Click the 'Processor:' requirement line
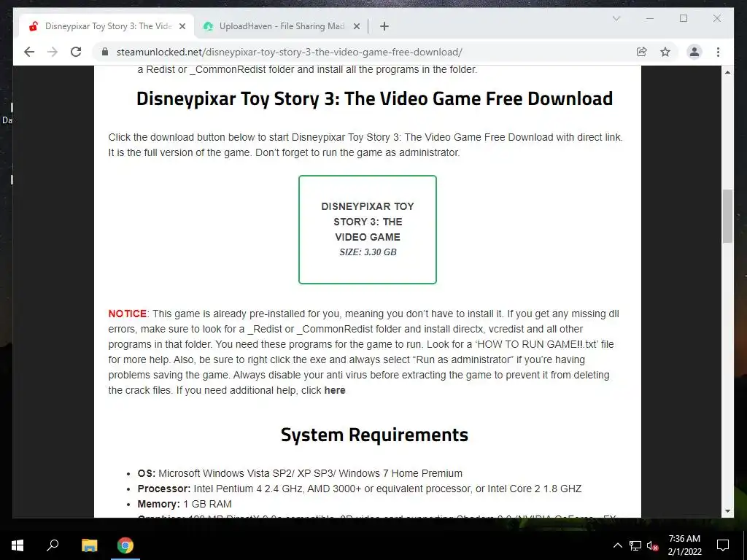This screenshot has height=560, width=747. pyautogui.click(x=360, y=489)
